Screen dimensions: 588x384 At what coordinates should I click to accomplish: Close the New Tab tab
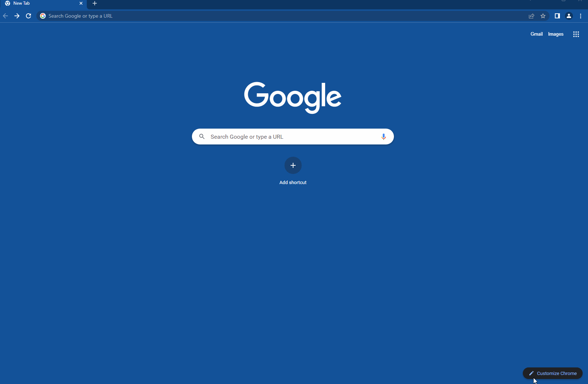click(81, 3)
